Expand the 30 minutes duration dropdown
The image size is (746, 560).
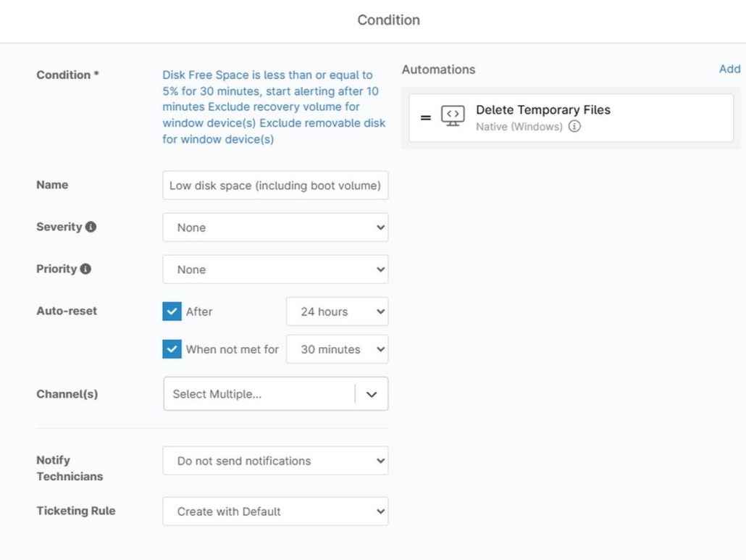click(337, 349)
